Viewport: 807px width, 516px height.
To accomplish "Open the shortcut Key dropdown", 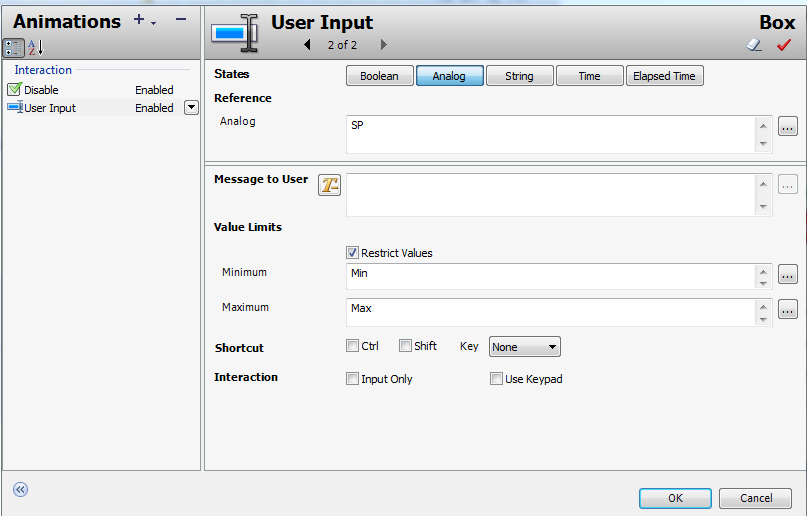I will pos(525,347).
